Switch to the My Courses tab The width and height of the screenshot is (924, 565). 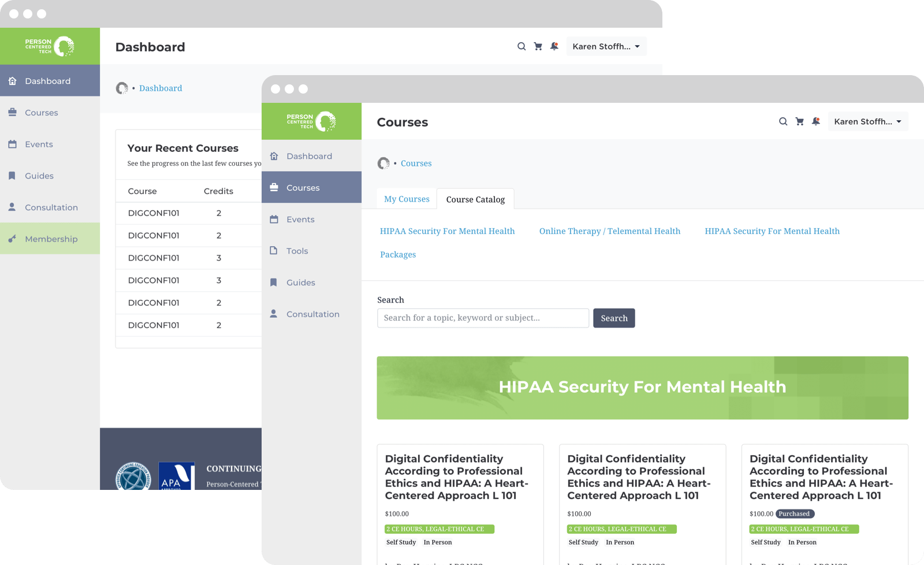(407, 199)
